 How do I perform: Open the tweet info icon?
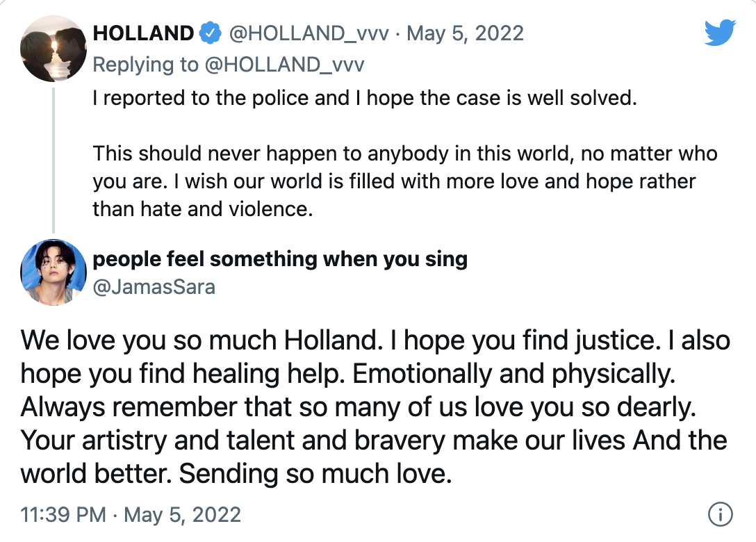721,514
